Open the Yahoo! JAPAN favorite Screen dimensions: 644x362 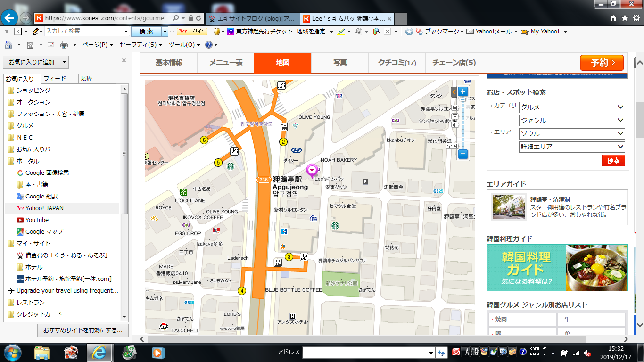(45, 208)
